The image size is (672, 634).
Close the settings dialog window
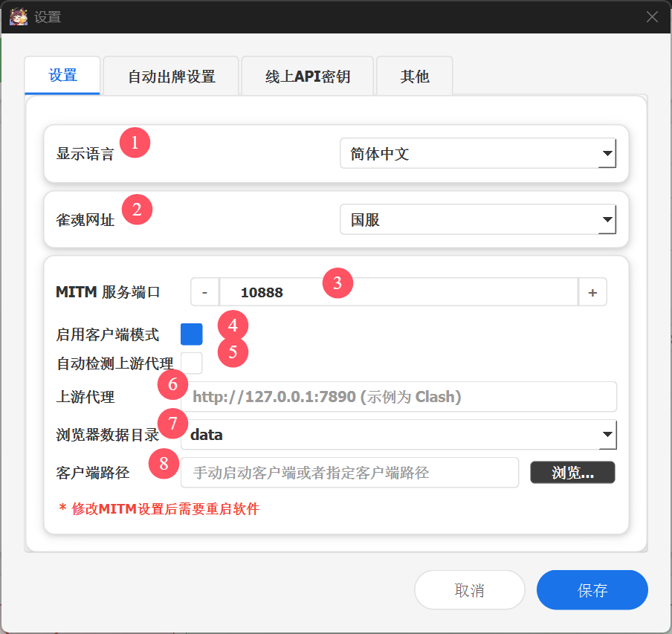click(652, 16)
